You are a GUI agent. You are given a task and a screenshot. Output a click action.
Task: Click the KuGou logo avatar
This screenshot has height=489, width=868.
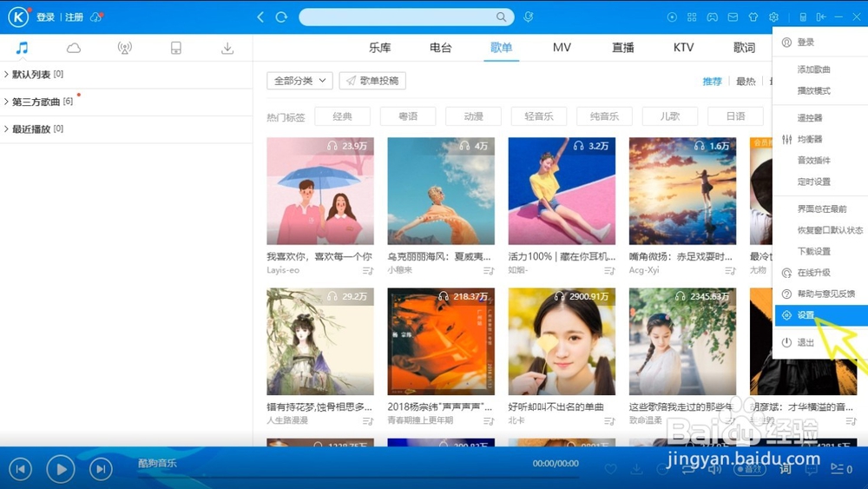click(x=18, y=17)
